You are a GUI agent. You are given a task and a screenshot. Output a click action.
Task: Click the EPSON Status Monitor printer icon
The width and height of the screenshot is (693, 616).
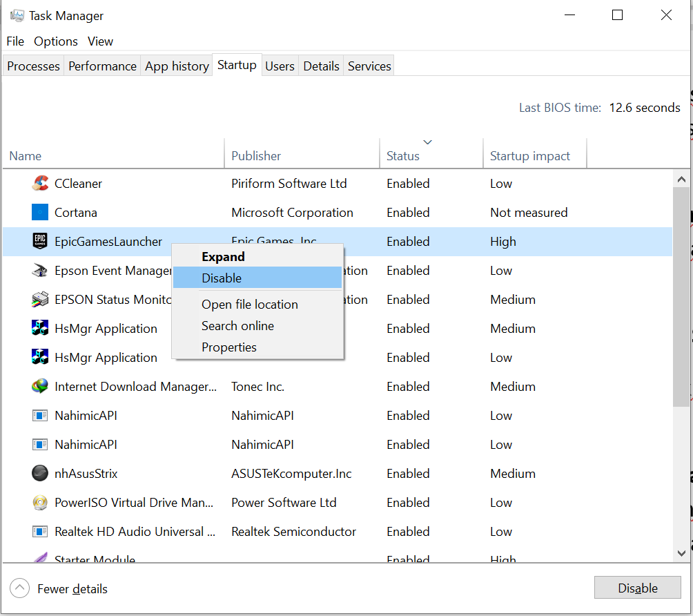pyautogui.click(x=40, y=300)
